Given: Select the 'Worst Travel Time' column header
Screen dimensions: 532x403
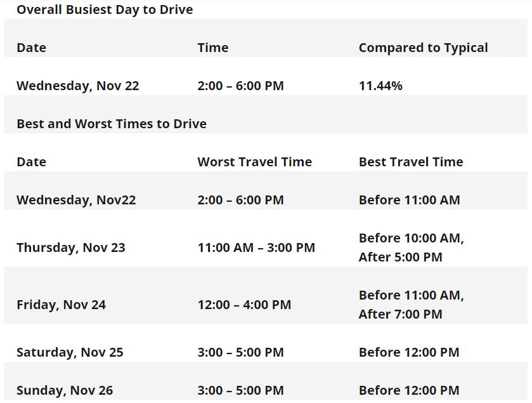Looking at the screenshot, I should (x=254, y=162).
